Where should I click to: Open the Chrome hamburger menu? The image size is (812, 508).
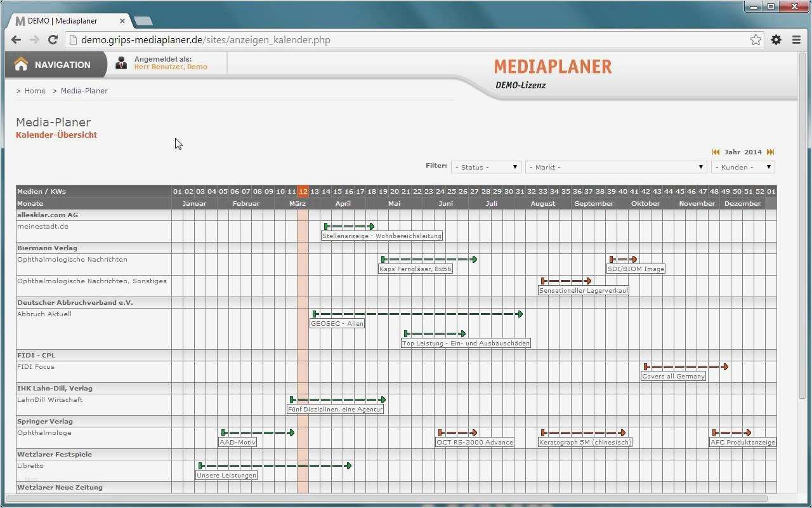pyautogui.click(x=796, y=39)
